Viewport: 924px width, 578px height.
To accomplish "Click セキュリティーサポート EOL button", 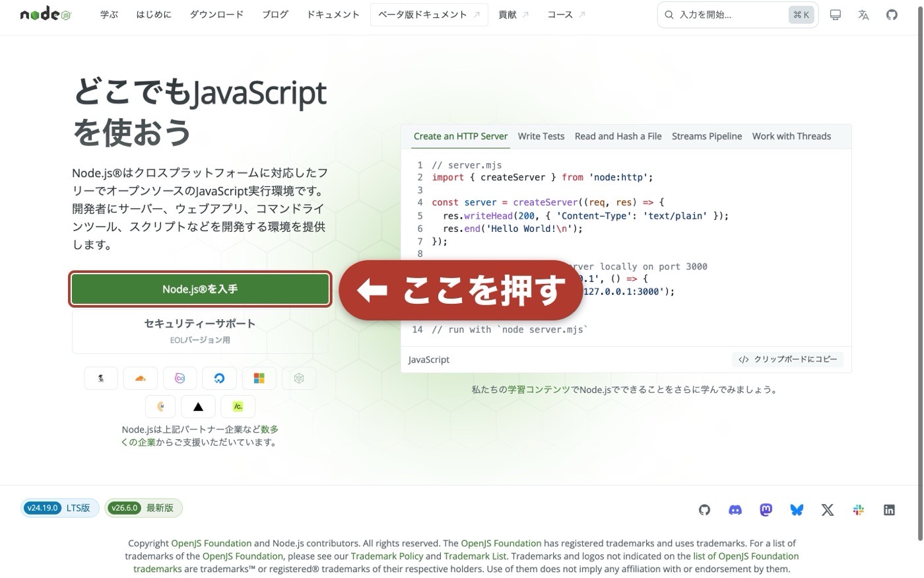I will (200, 331).
